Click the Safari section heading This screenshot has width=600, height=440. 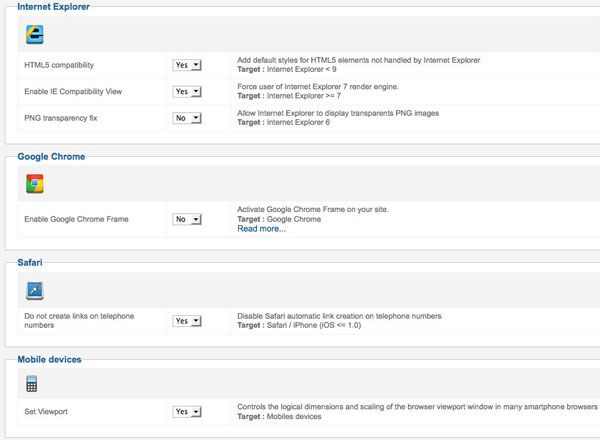click(x=30, y=262)
